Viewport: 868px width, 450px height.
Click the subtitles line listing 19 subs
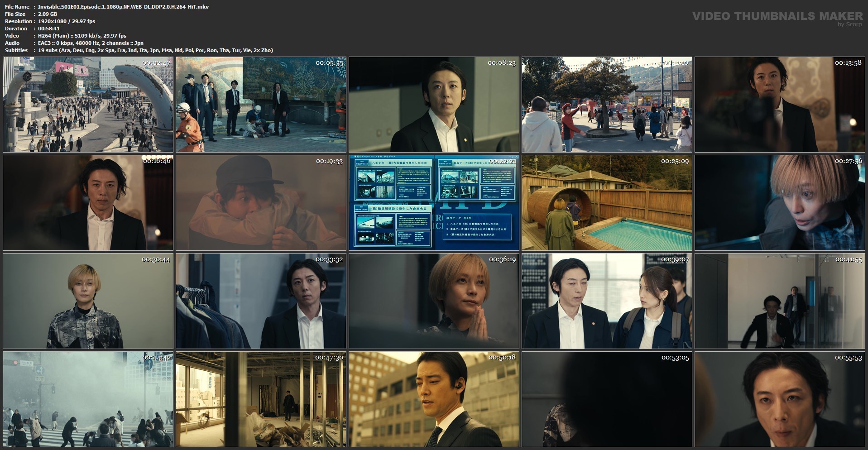tap(155, 50)
